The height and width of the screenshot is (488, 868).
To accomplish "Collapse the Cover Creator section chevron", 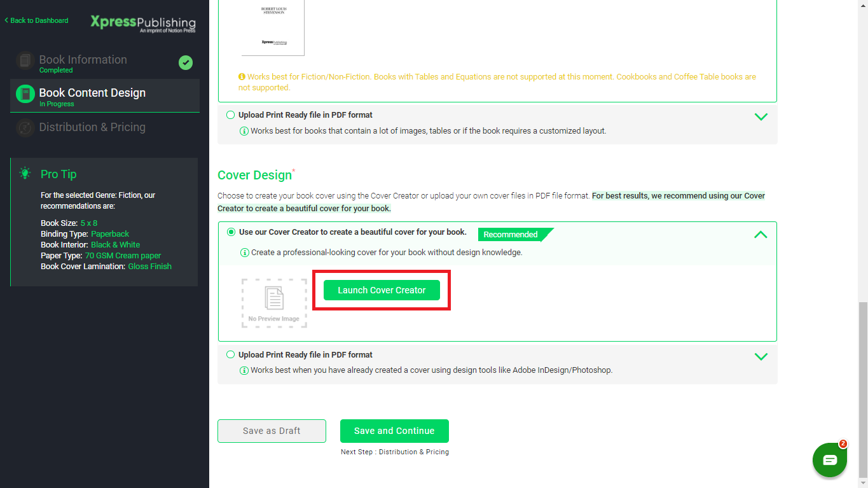I will pyautogui.click(x=761, y=235).
